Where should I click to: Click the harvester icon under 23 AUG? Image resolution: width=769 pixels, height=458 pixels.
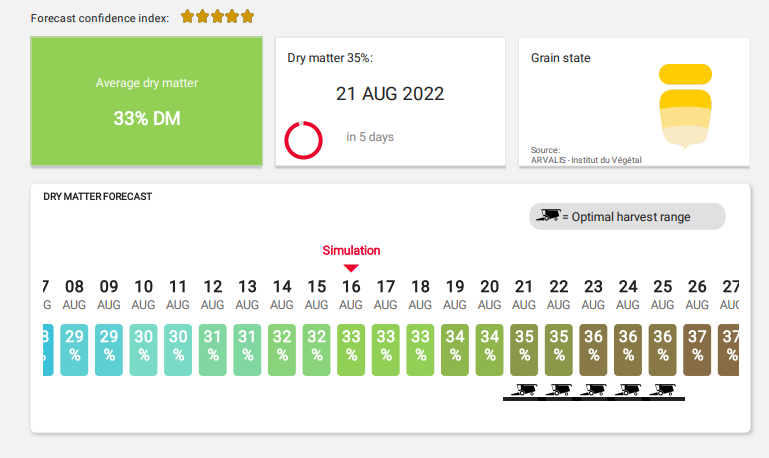[594, 388]
